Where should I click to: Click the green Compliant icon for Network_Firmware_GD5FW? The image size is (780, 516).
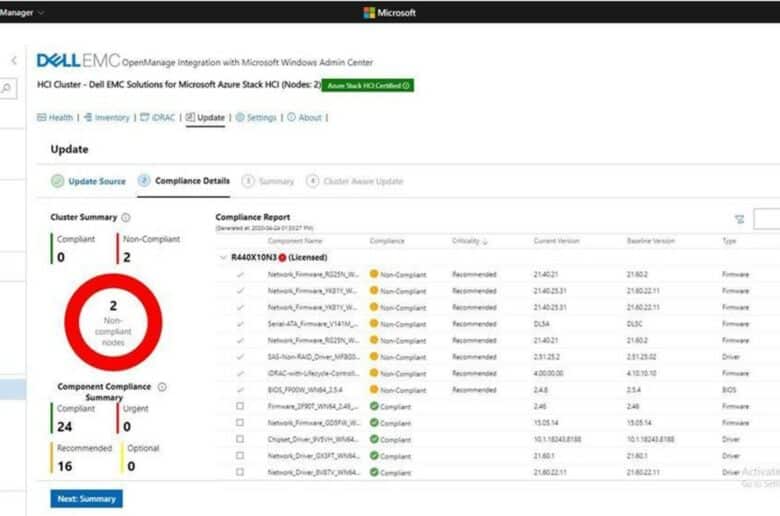(374, 422)
